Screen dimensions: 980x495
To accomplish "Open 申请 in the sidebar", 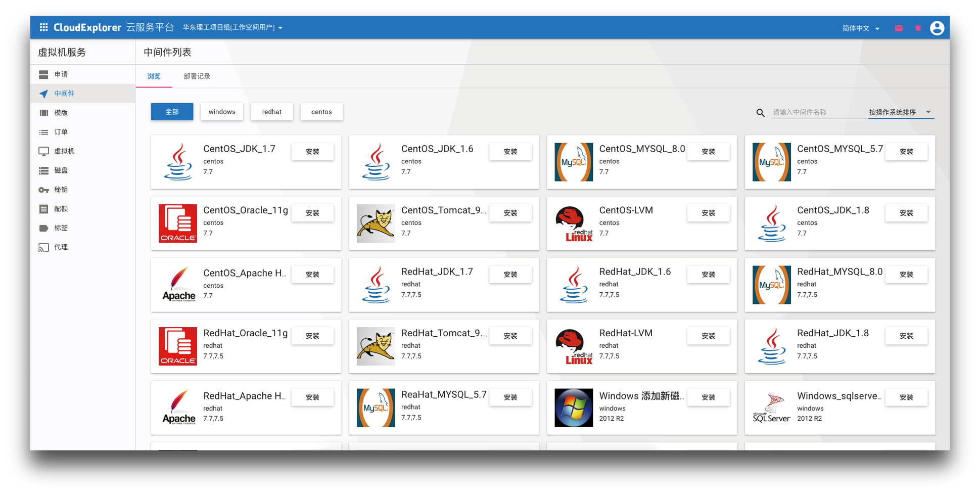I will tap(83, 74).
